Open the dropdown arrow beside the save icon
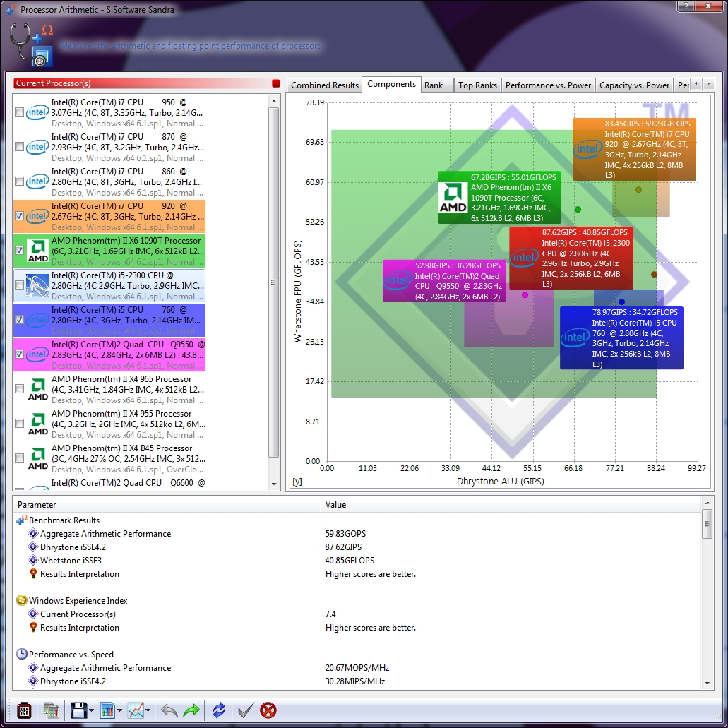Screen dimensions: 728x728 click(x=91, y=710)
